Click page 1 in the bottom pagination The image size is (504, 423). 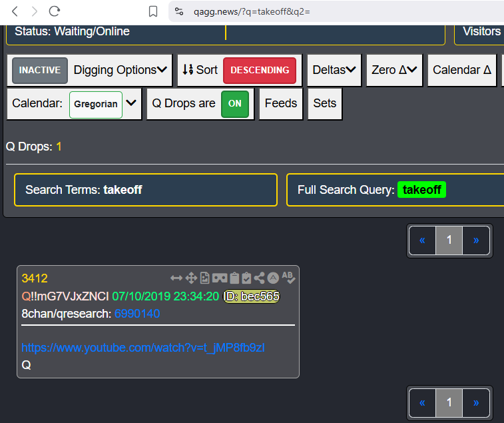(449, 403)
